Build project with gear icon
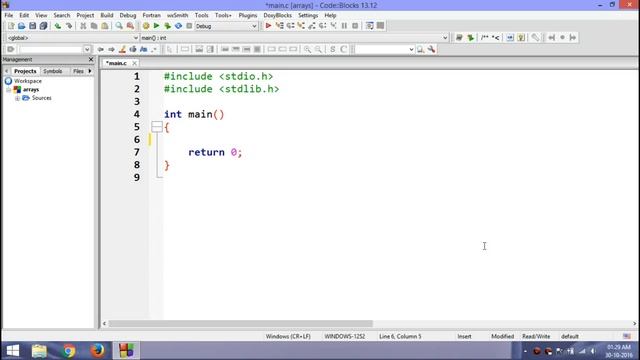Viewport: 640px width, 360px height. pyautogui.click(x=146, y=26)
